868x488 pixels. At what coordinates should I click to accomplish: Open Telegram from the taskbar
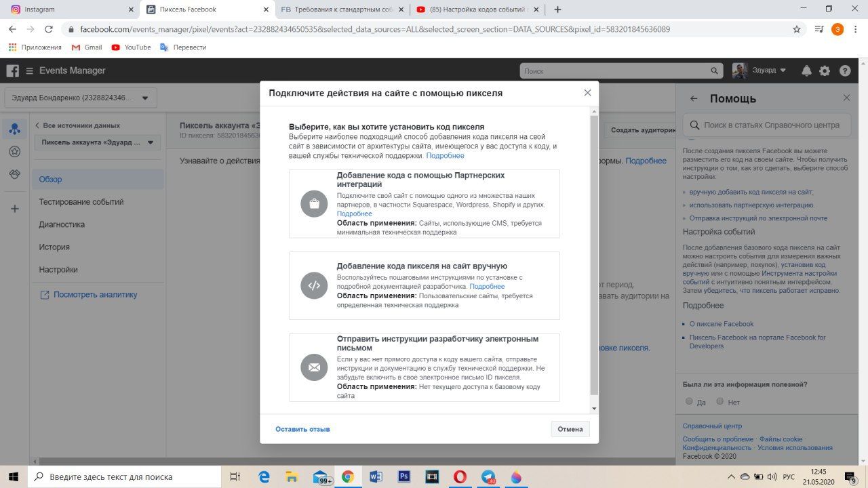(488, 476)
